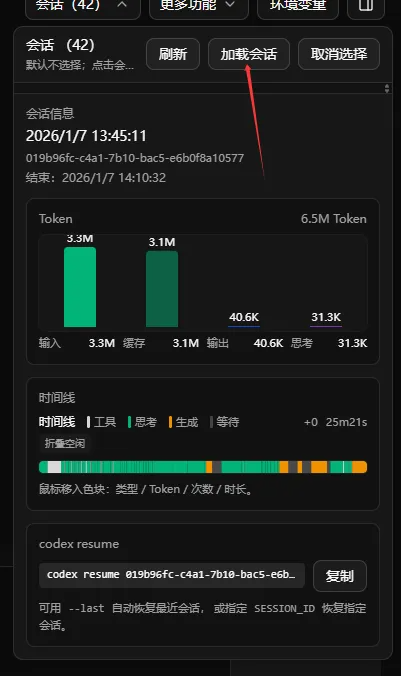
Task: Click the 复制 button
Action: tap(340, 576)
